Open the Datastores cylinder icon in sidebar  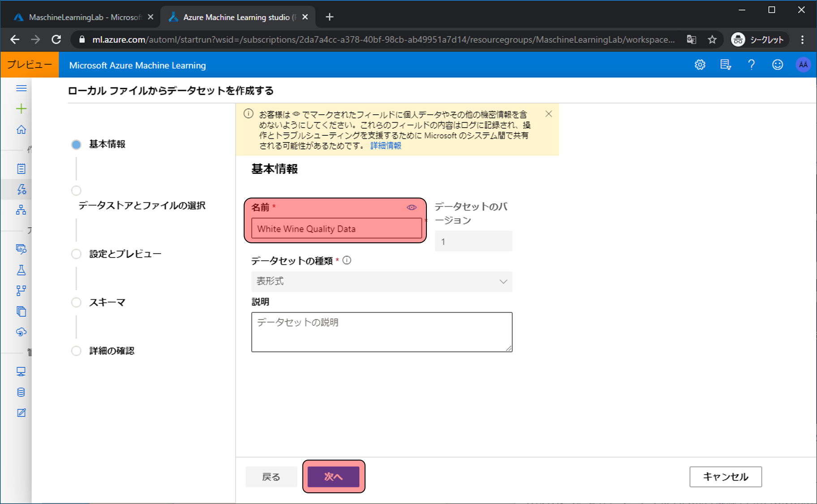21,392
